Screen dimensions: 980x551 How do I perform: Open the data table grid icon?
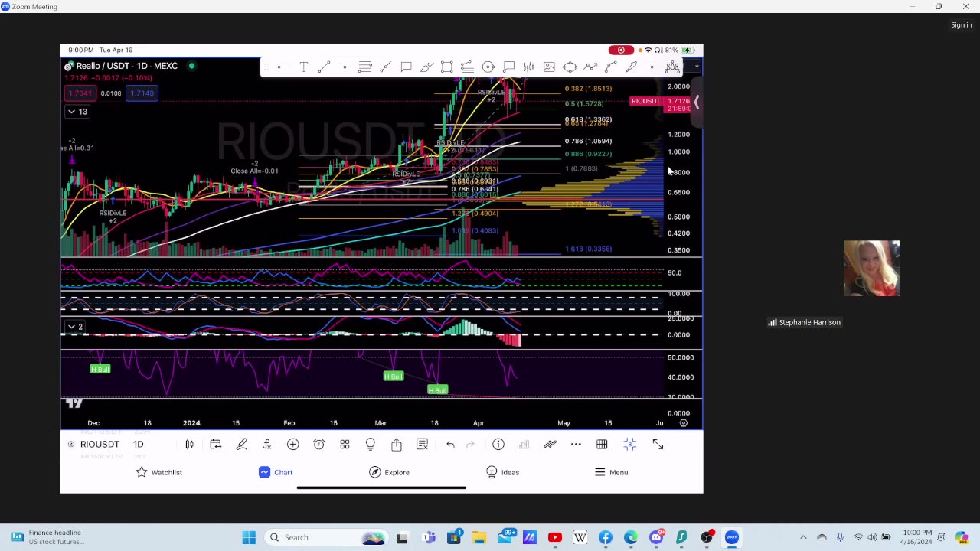pos(602,445)
